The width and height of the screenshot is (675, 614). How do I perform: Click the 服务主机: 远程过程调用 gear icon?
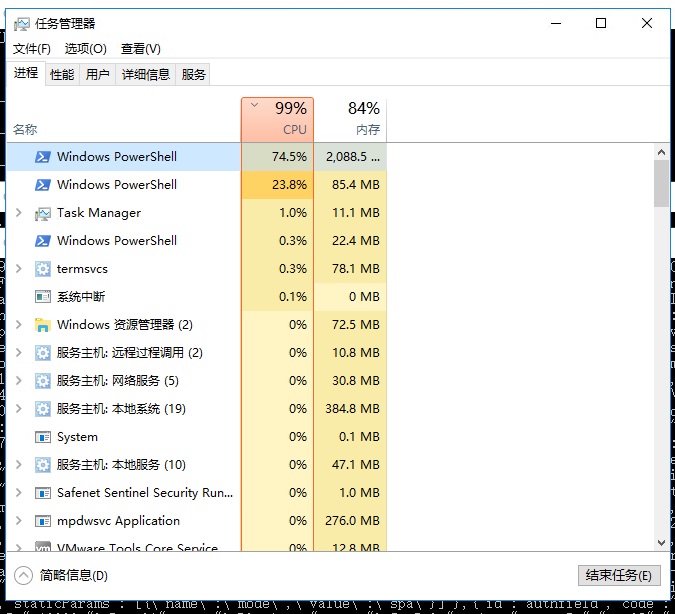(42, 353)
